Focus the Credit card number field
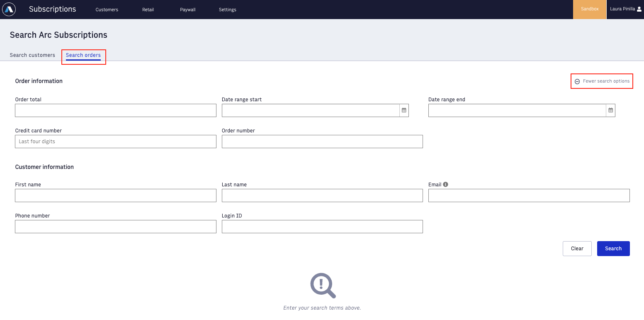 click(116, 142)
